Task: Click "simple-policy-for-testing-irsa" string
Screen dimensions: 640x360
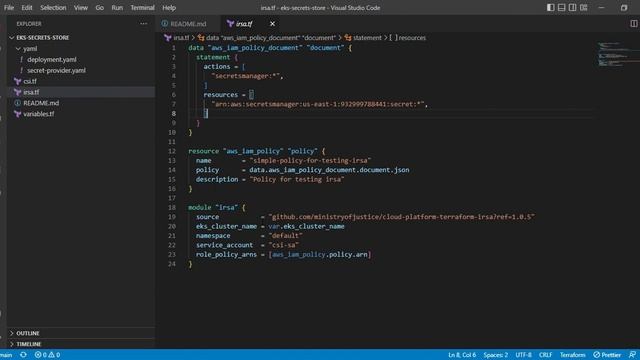Action: click(310, 161)
